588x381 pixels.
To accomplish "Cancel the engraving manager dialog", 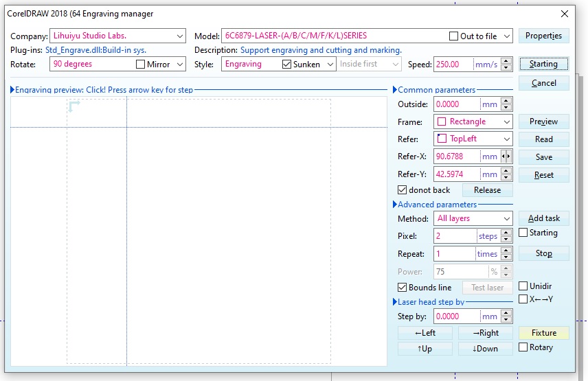I will (x=544, y=83).
